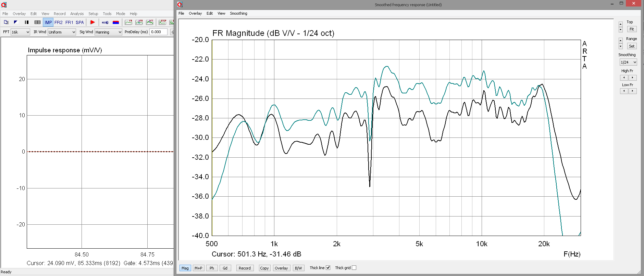The height and width of the screenshot is (276, 644).
Task: Click Overlay button below the graph
Action: pos(281,268)
